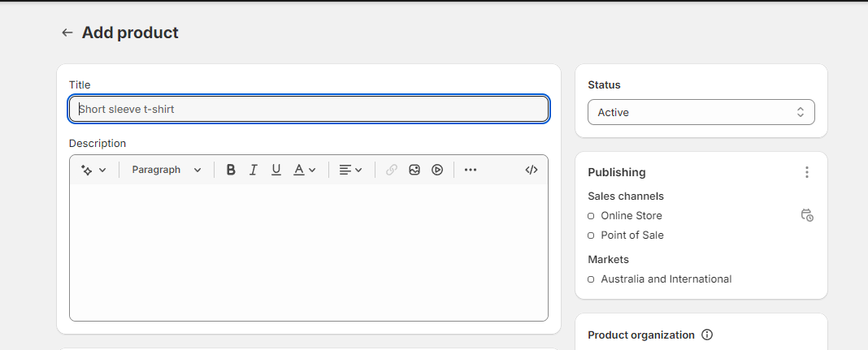Insert image into description
Image resolution: width=868 pixels, height=350 pixels.
[x=414, y=170]
